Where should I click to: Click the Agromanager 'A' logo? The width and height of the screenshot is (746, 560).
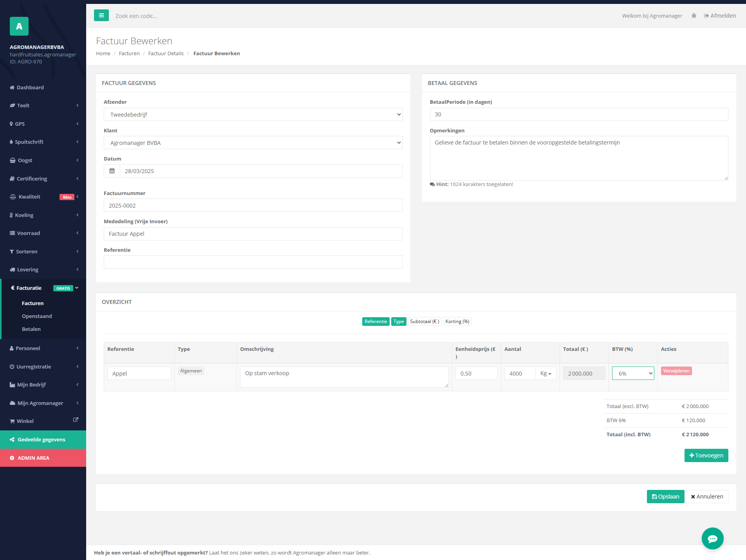(19, 26)
